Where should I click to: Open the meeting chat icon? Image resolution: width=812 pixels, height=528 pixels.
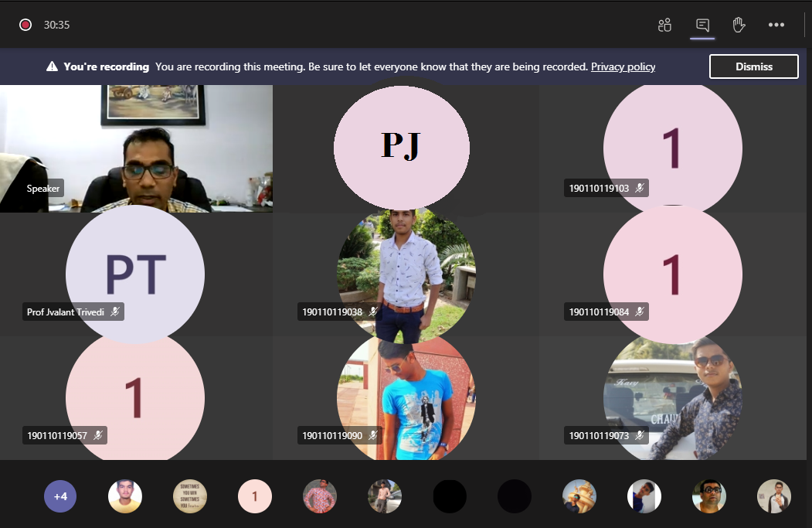click(702, 25)
